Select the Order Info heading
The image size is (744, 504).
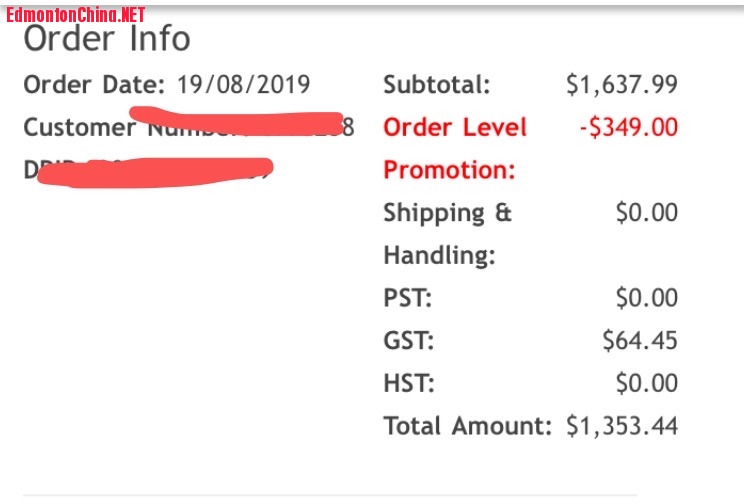[x=107, y=38]
